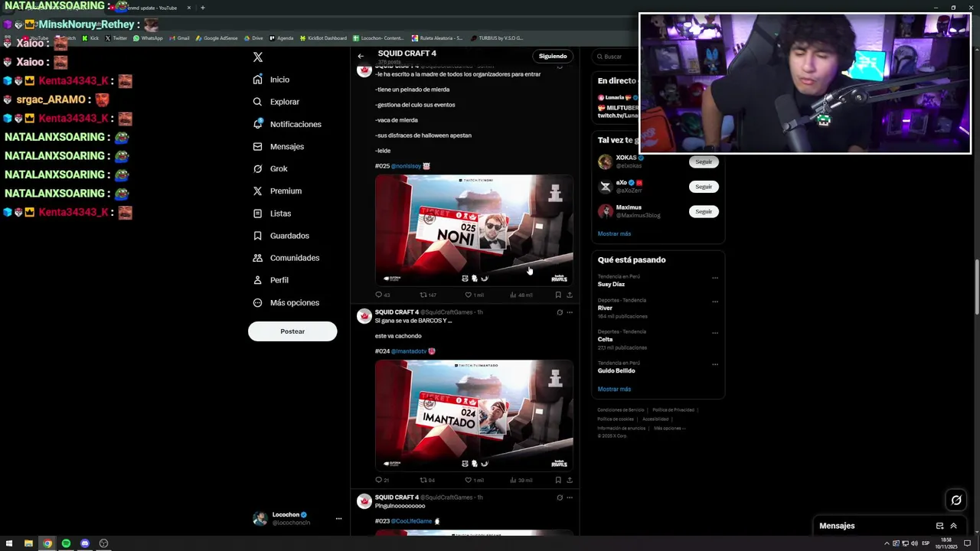Click Mostrar más under trends

(614, 389)
